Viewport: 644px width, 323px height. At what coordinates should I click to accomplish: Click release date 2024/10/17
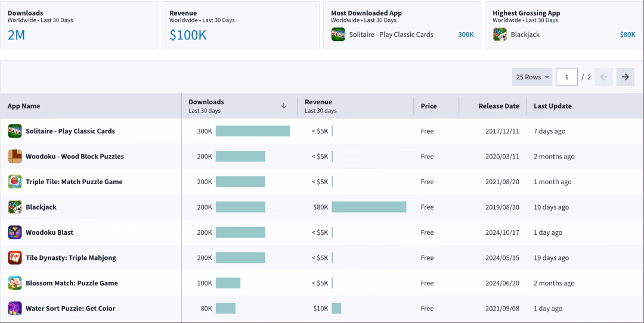click(502, 232)
